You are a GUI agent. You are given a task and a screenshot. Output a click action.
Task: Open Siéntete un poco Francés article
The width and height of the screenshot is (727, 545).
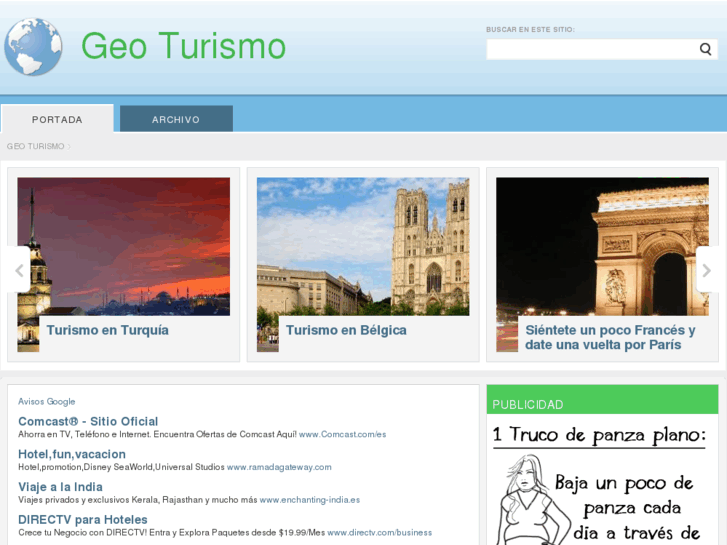click(x=610, y=337)
